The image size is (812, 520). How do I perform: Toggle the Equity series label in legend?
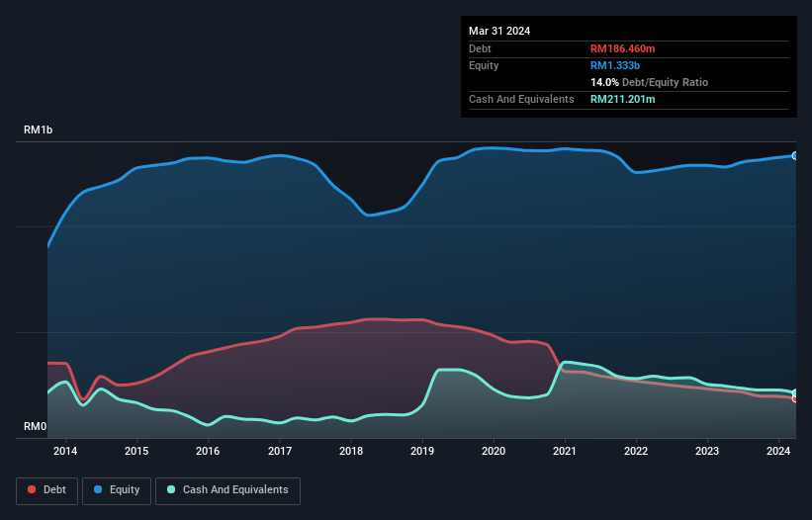126,490
